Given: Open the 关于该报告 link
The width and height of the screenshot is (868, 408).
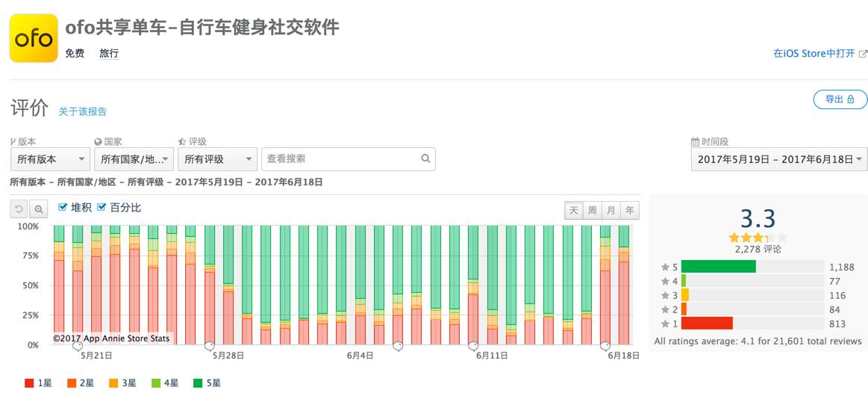Looking at the screenshot, I should click(83, 111).
